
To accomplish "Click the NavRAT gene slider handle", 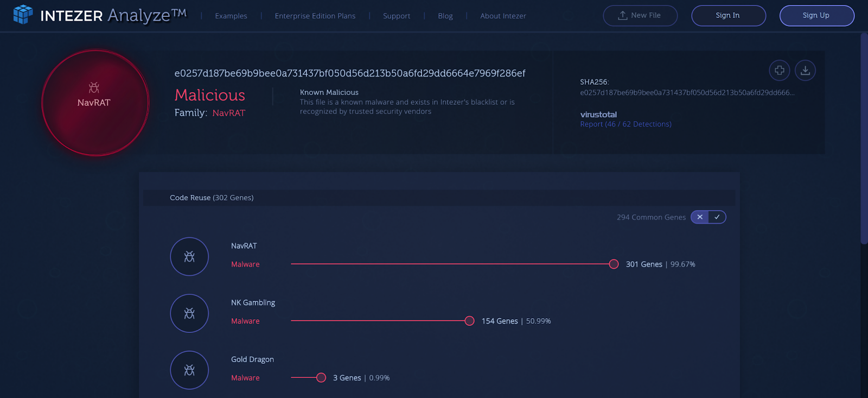I will coord(614,264).
